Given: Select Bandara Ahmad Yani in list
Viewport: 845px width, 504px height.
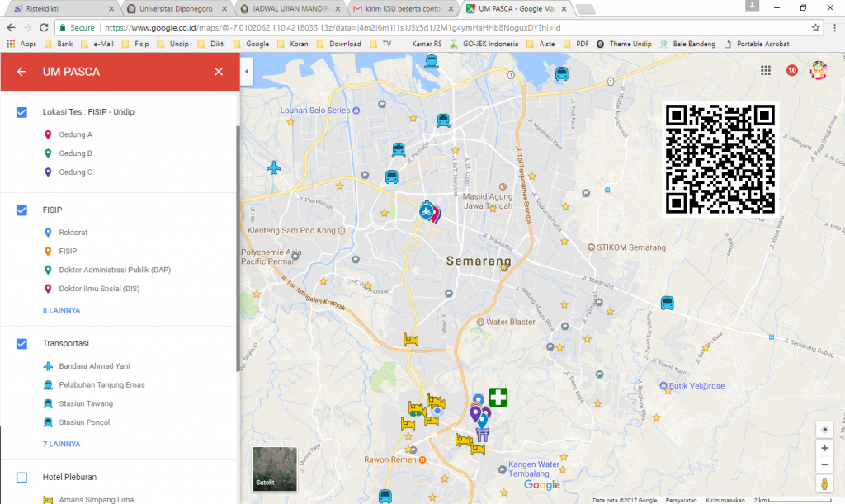Looking at the screenshot, I should 94,365.
